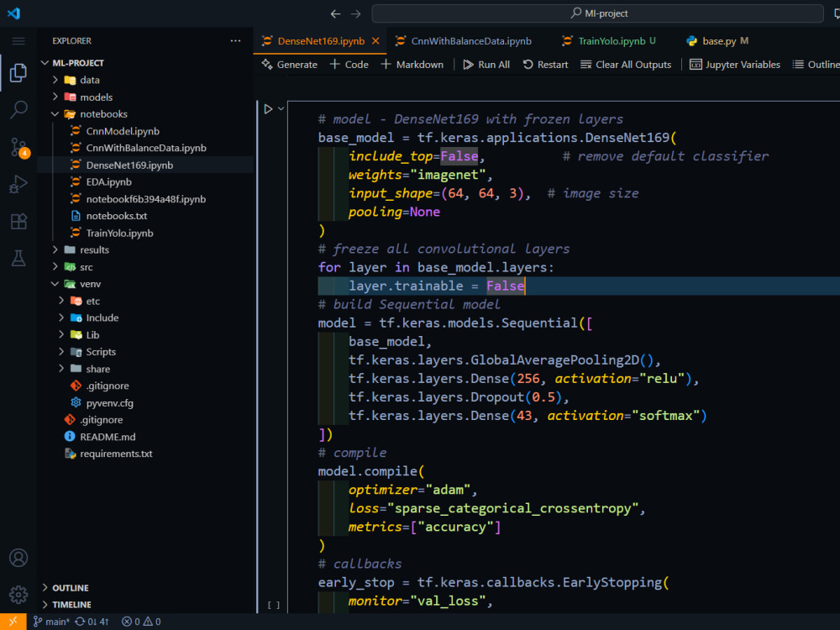Open notebookf6b394a48f.ipynb file
The height and width of the screenshot is (630, 840).
[144, 199]
